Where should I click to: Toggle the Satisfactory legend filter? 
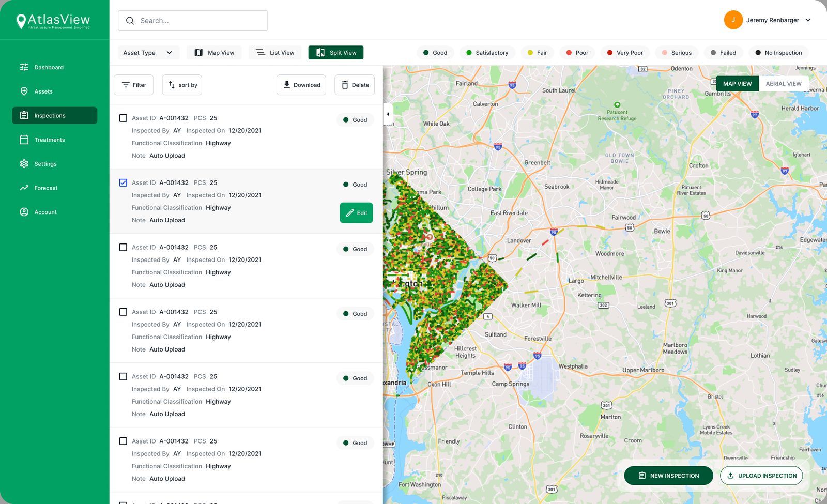[x=487, y=53]
